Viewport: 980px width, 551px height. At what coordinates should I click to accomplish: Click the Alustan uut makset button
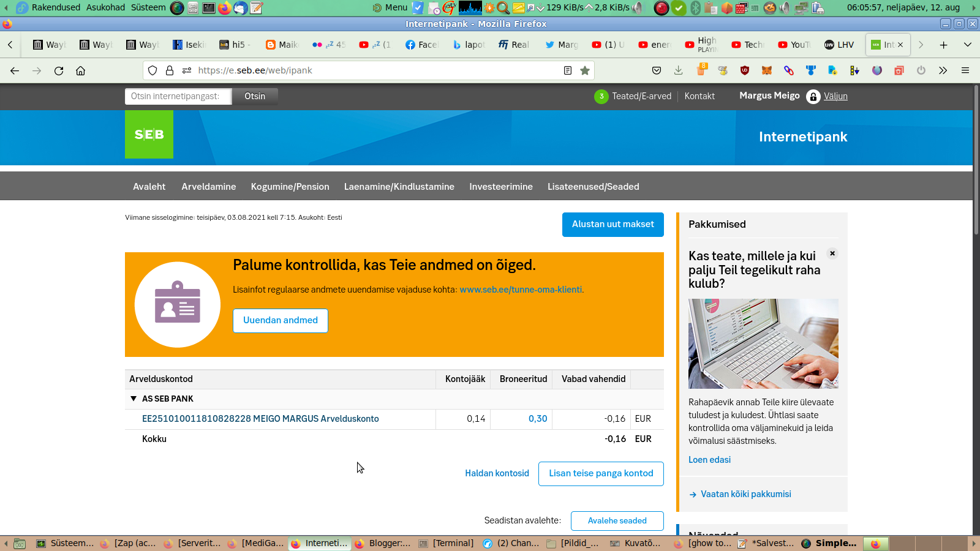tap(613, 225)
